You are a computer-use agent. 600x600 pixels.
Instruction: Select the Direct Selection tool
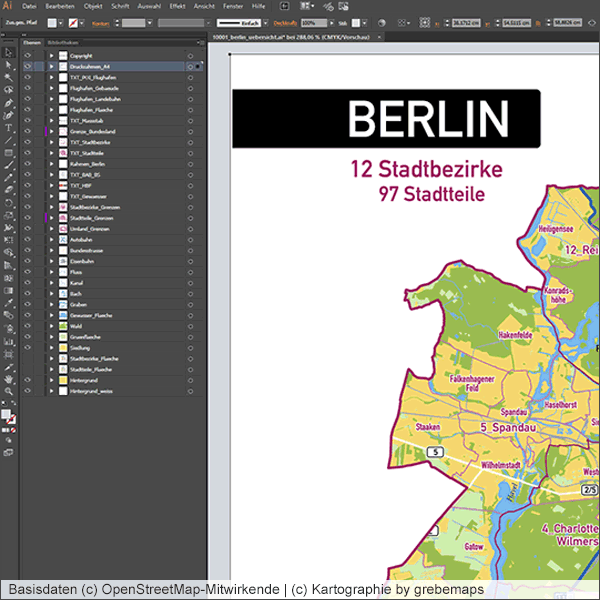9,65
